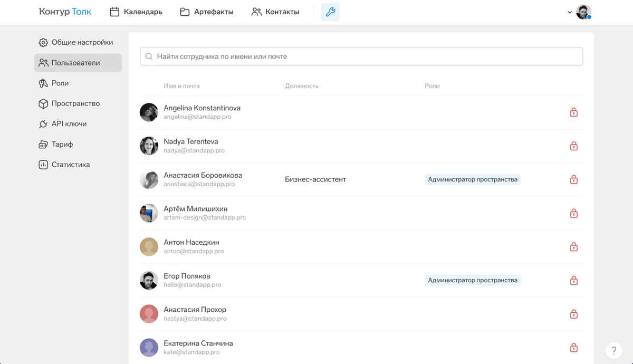Click Администратор пространства badge for Егор Поляков
The height and width of the screenshot is (364, 633).
point(473,280)
